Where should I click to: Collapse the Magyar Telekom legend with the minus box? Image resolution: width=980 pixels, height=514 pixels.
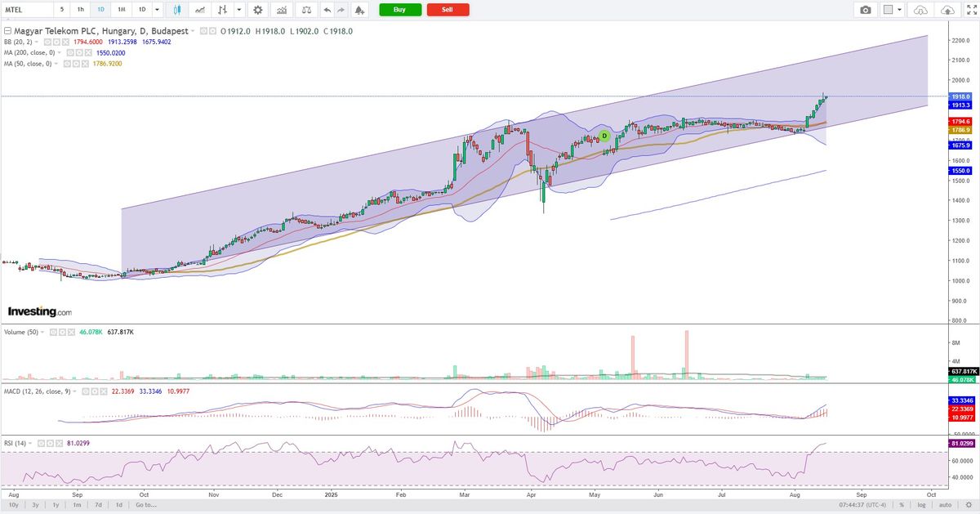click(x=7, y=31)
